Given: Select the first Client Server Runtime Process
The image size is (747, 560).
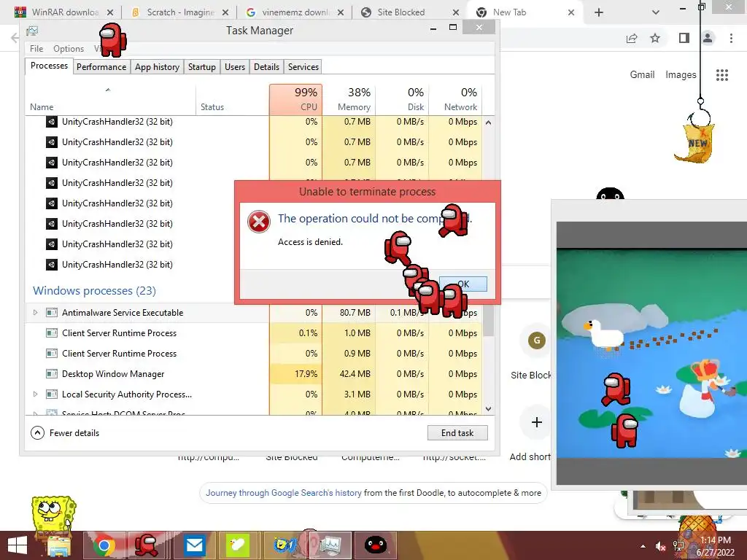Looking at the screenshot, I should click(x=253, y=332).
